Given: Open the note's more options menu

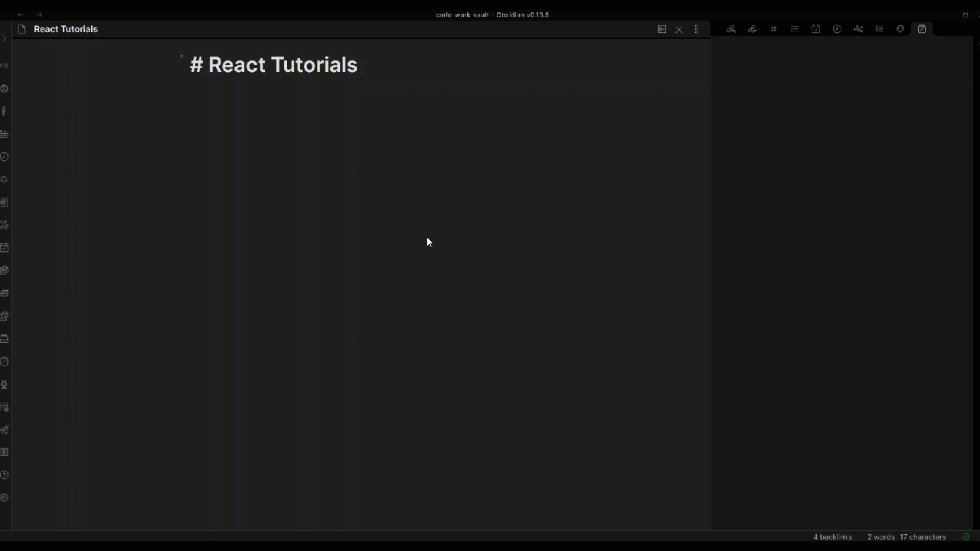Looking at the screenshot, I should coord(696,29).
